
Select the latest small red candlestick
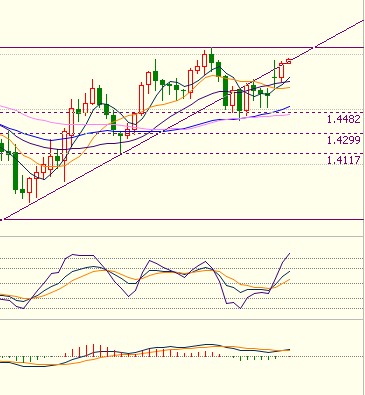pos(289,61)
